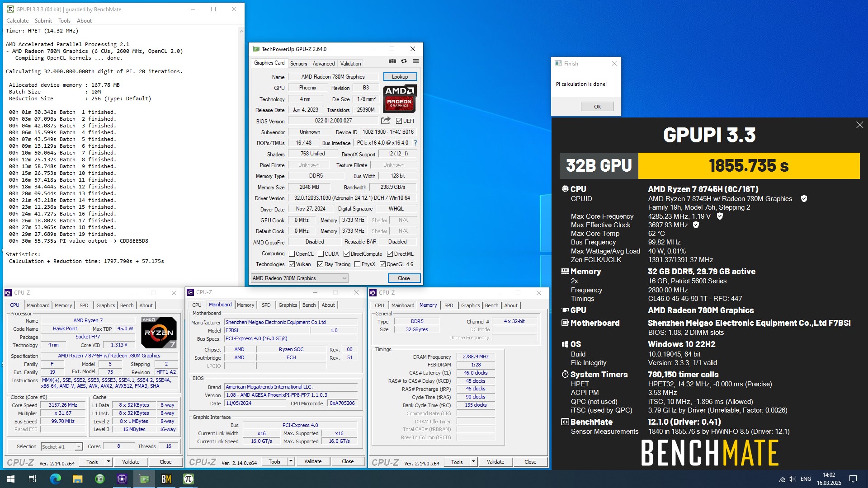Toggle the OpenCL computing checkbox
868x488 pixels.
(x=292, y=254)
